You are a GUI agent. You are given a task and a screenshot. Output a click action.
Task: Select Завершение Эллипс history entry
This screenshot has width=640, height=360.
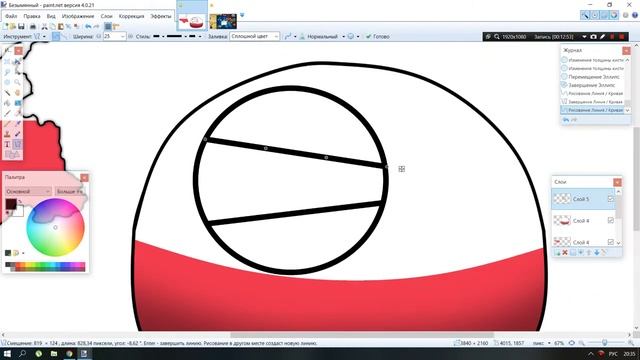pos(592,85)
